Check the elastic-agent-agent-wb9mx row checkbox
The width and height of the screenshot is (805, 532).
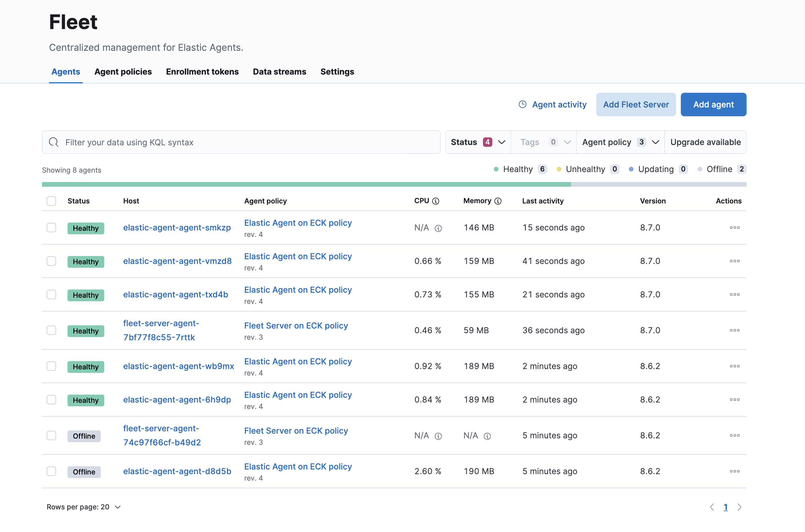[x=51, y=366]
